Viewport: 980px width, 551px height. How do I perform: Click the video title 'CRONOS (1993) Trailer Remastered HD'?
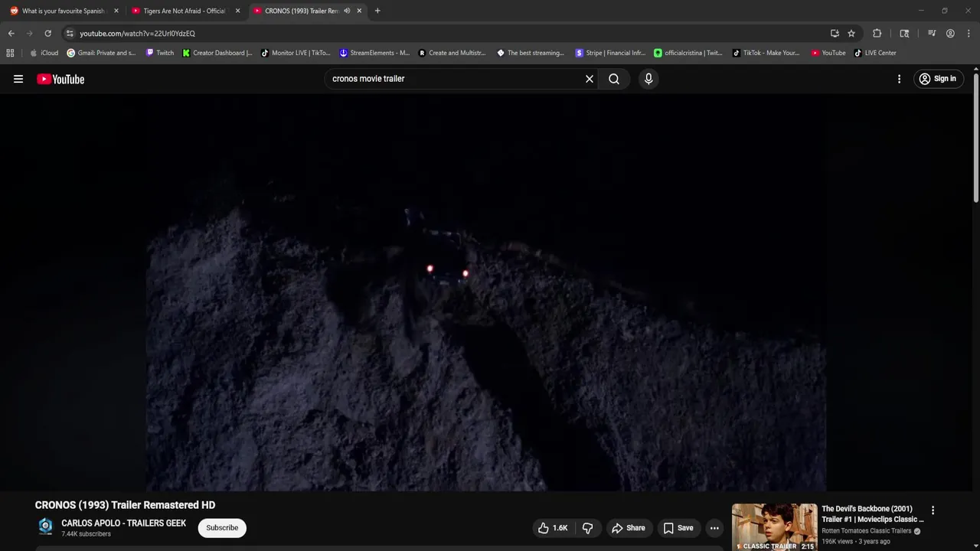tap(125, 505)
